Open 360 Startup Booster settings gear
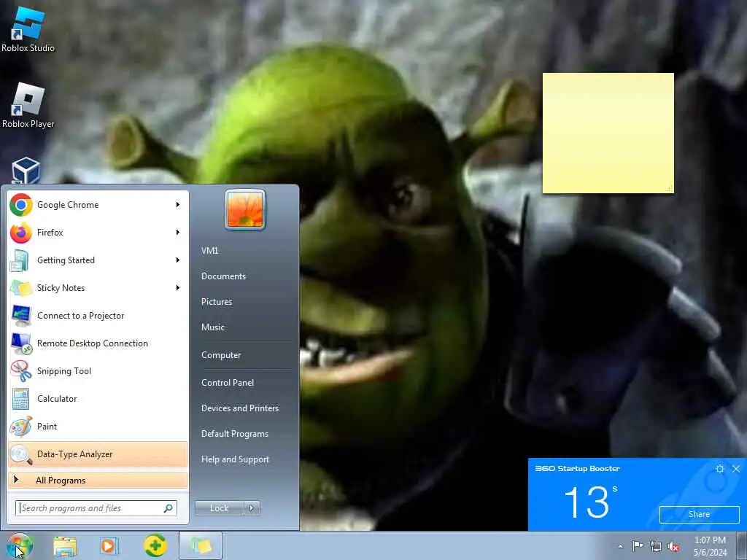Image resolution: width=747 pixels, height=560 pixels. [x=719, y=469]
